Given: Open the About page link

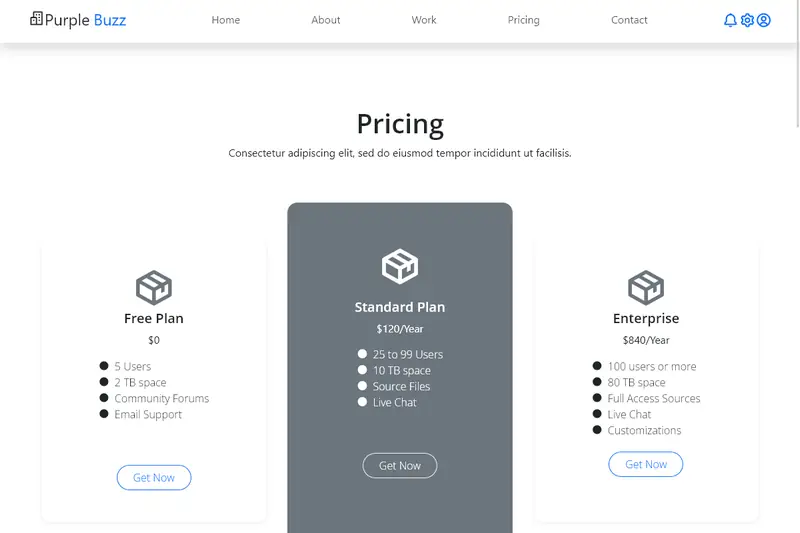Looking at the screenshot, I should point(326,20).
